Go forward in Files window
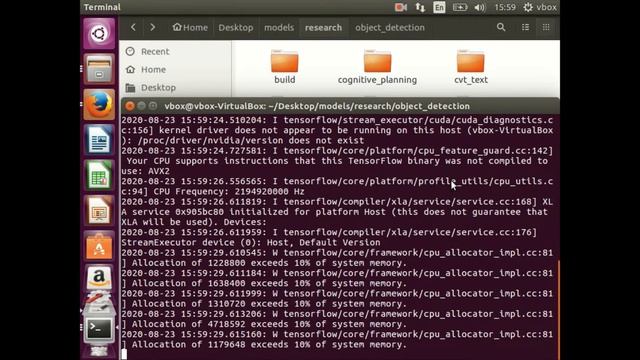This screenshot has height=360, width=640. pos(152,27)
